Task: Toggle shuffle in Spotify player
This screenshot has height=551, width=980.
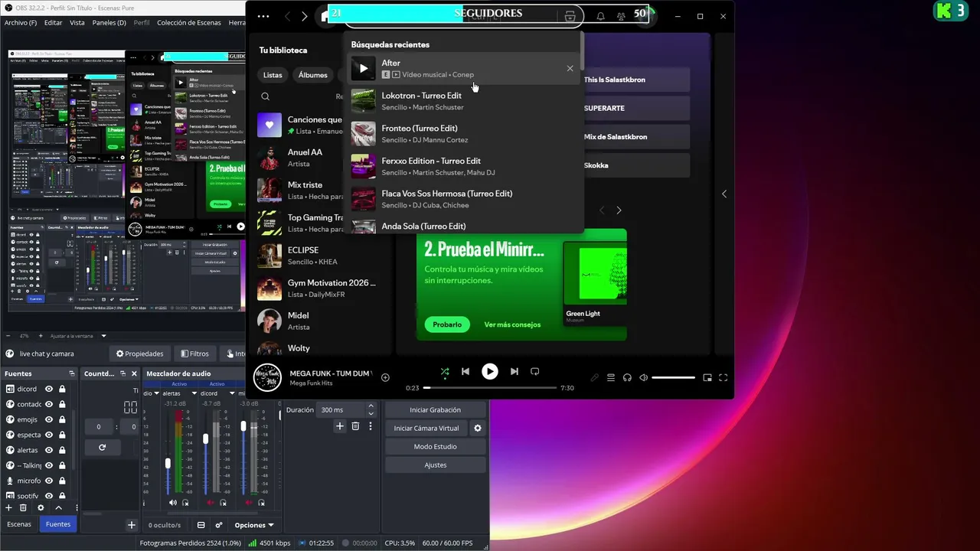Action: (445, 372)
